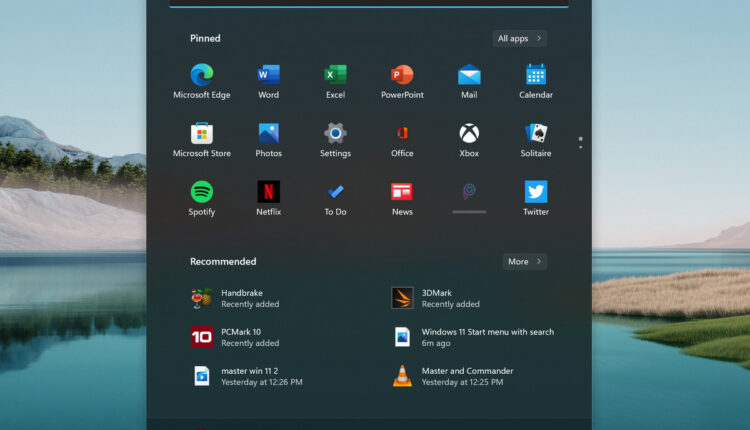Open Microsoft Edge from pinned apps
Image resolution: width=750 pixels, height=430 pixels.
point(201,75)
